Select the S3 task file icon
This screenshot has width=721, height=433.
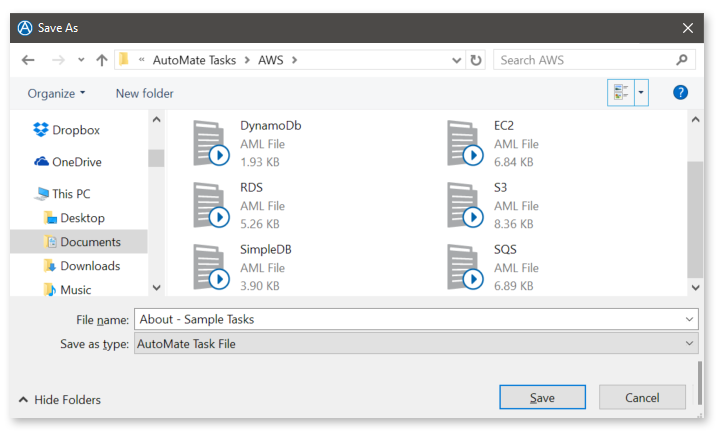pyautogui.click(x=464, y=205)
